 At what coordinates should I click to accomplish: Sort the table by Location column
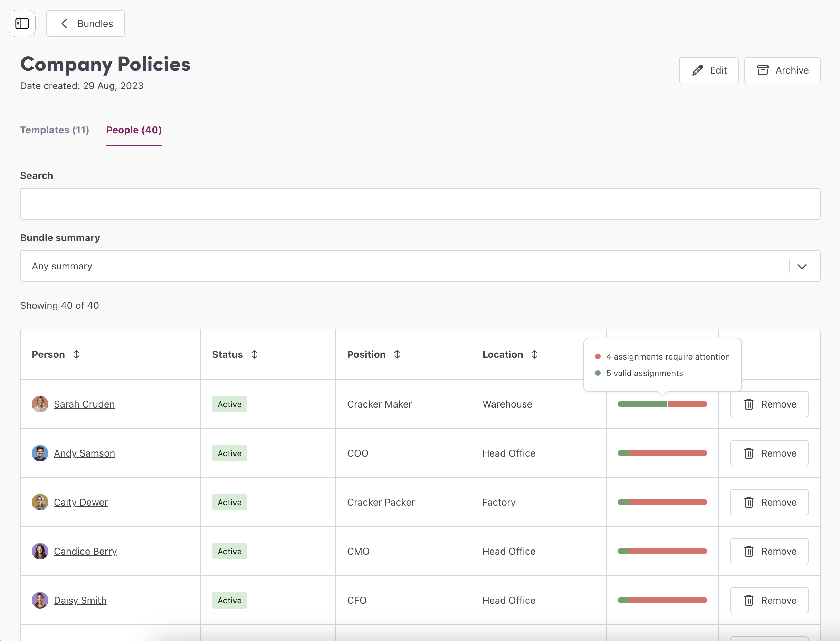tap(534, 354)
